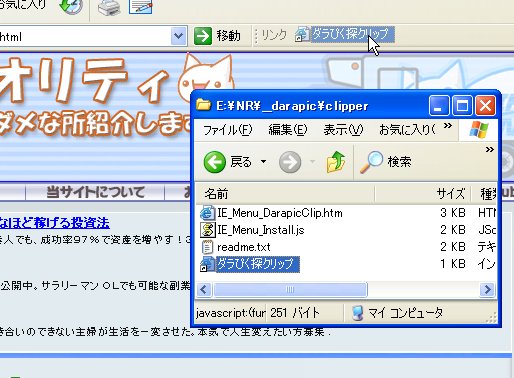The height and width of the screenshot is (378, 514).
Task: Open the 表示(V) menu
Action: point(343,130)
